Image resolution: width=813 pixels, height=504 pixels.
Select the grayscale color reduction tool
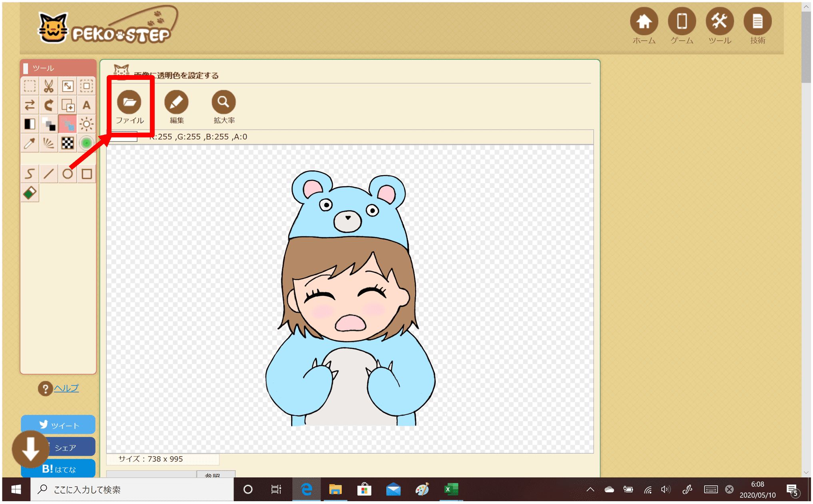(x=49, y=124)
